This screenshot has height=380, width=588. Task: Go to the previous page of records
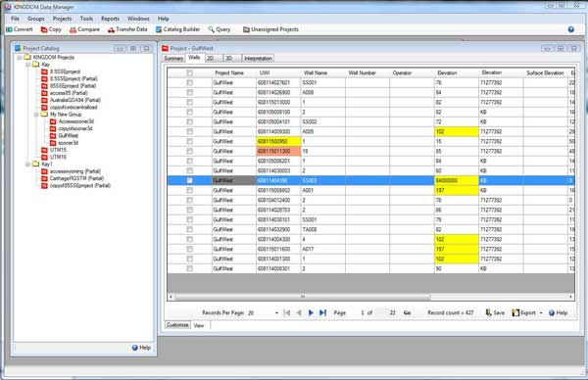pos(299,312)
